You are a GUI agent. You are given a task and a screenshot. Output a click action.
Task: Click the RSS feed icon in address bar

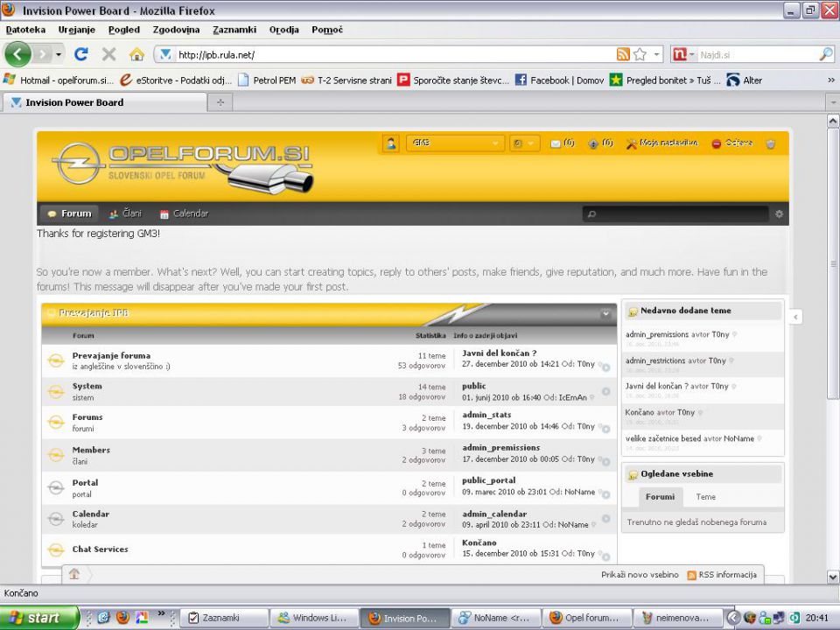623,54
